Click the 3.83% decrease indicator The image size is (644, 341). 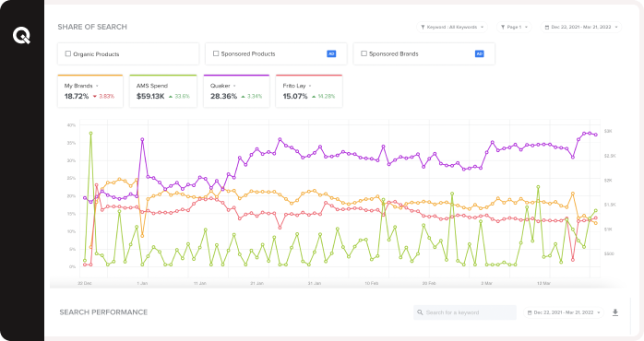coord(103,97)
